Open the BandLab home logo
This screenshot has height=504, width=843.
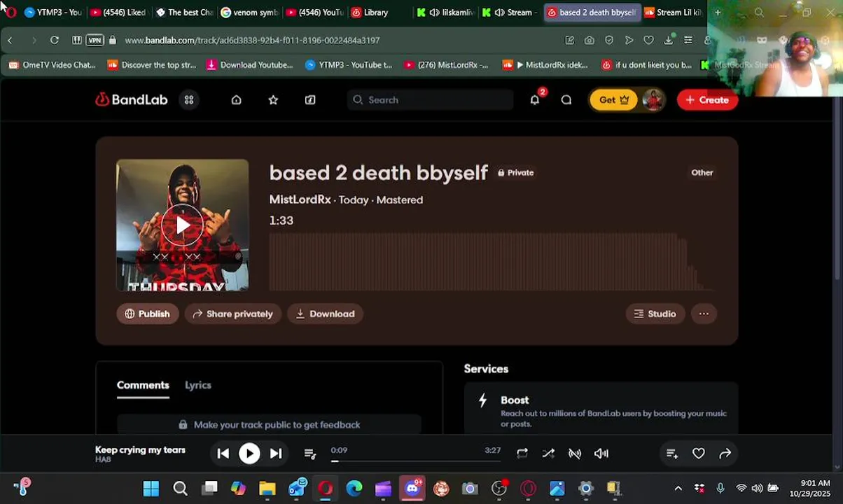click(132, 100)
